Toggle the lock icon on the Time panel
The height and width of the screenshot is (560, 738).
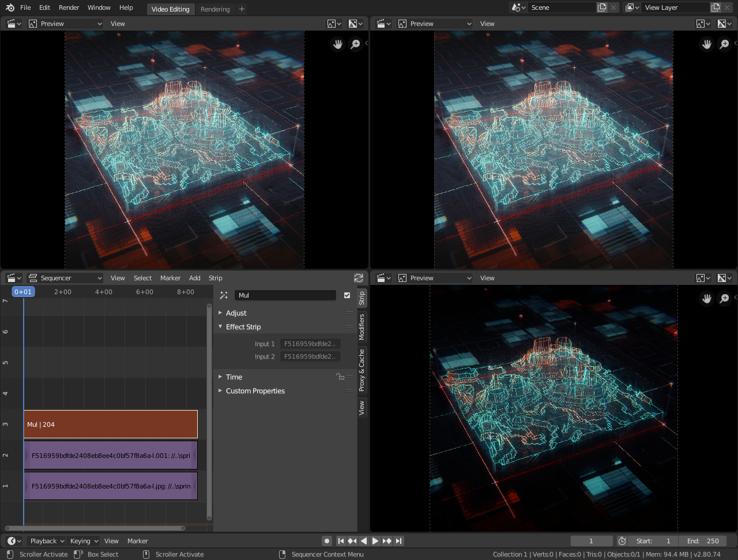click(x=340, y=376)
